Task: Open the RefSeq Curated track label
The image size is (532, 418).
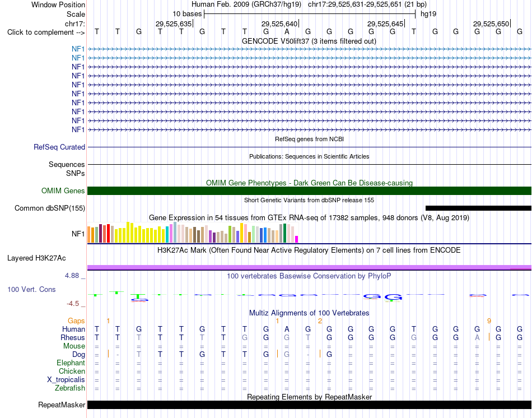Action: pyautogui.click(x=59, y=147)
